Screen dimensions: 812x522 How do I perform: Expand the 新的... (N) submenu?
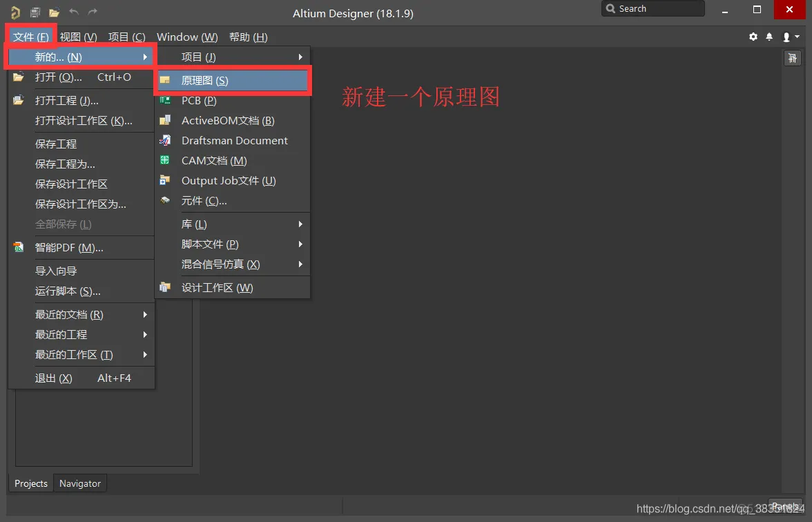tap(81, 57)
